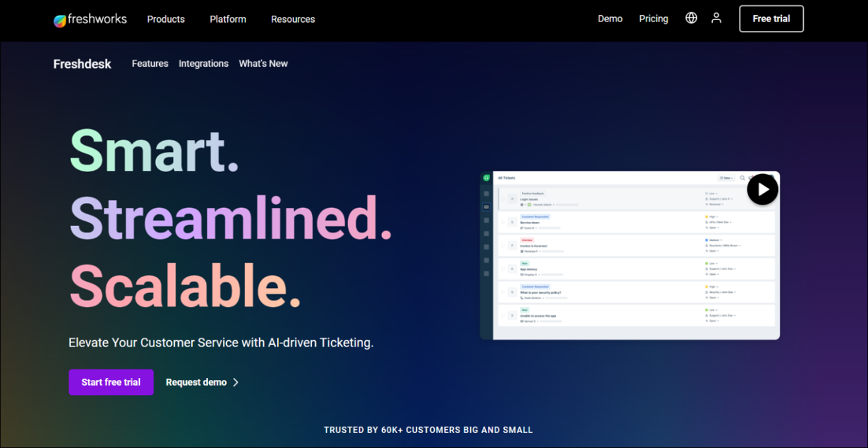Open the High priority dropdown on Service down

coord(712,217)
